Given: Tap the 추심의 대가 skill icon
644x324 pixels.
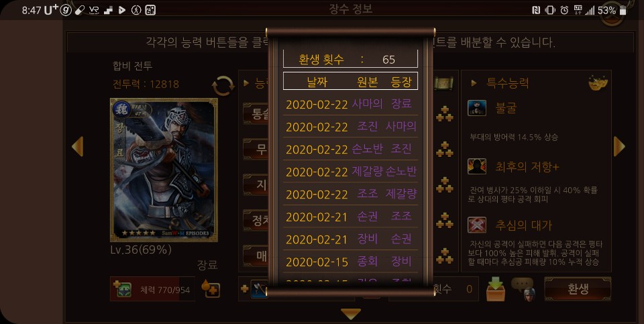Looking at the screenshot, I should pyautogui.click(x=477, y=225).
